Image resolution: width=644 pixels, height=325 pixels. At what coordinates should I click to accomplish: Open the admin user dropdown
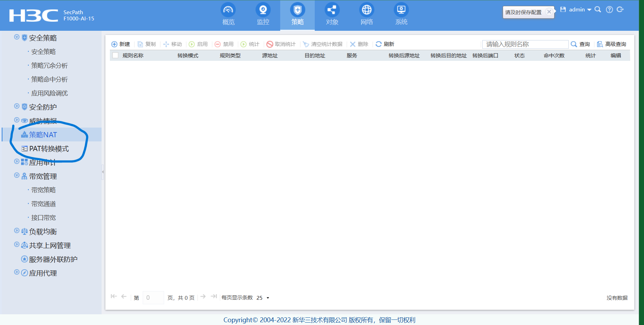[x=580, y=10]
